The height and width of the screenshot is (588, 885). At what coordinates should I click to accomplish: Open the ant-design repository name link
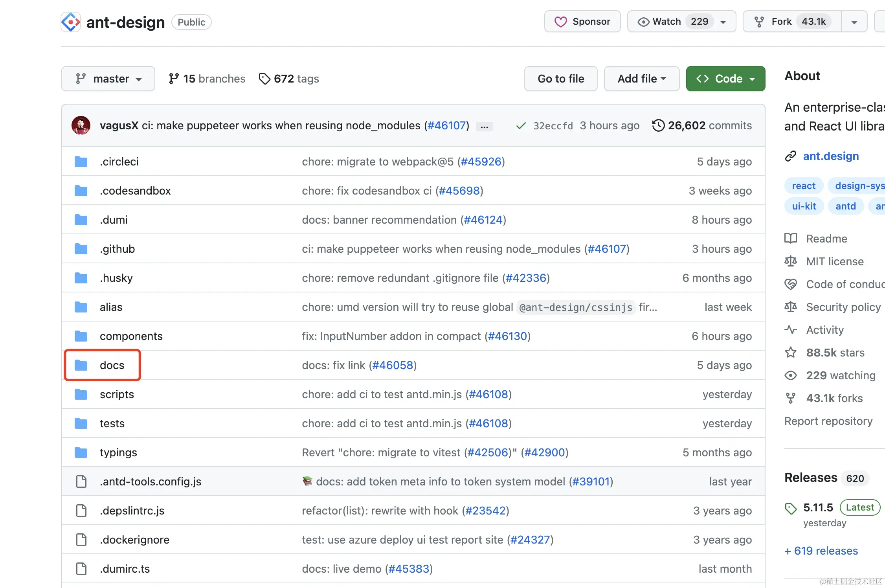coord(125,22)
